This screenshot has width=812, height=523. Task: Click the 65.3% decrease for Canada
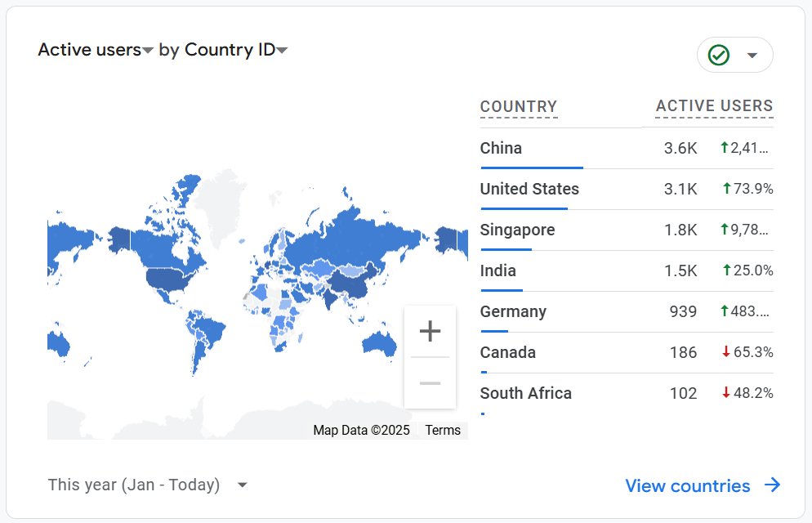[x=747, y=352]
